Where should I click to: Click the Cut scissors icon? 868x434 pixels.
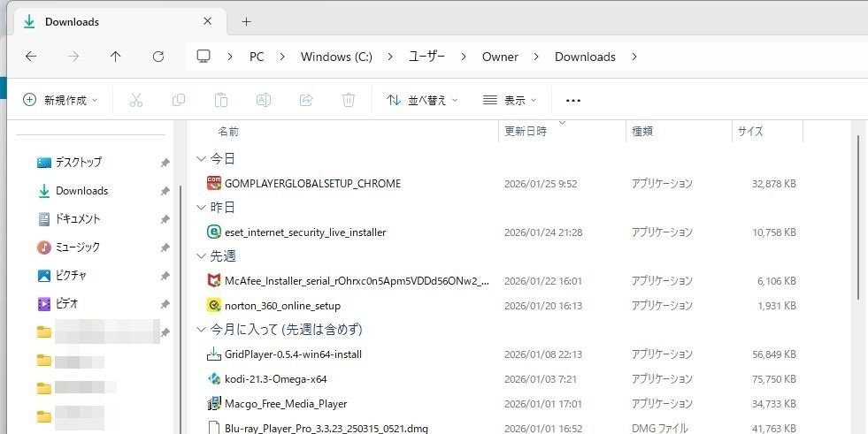click(136, 100)
